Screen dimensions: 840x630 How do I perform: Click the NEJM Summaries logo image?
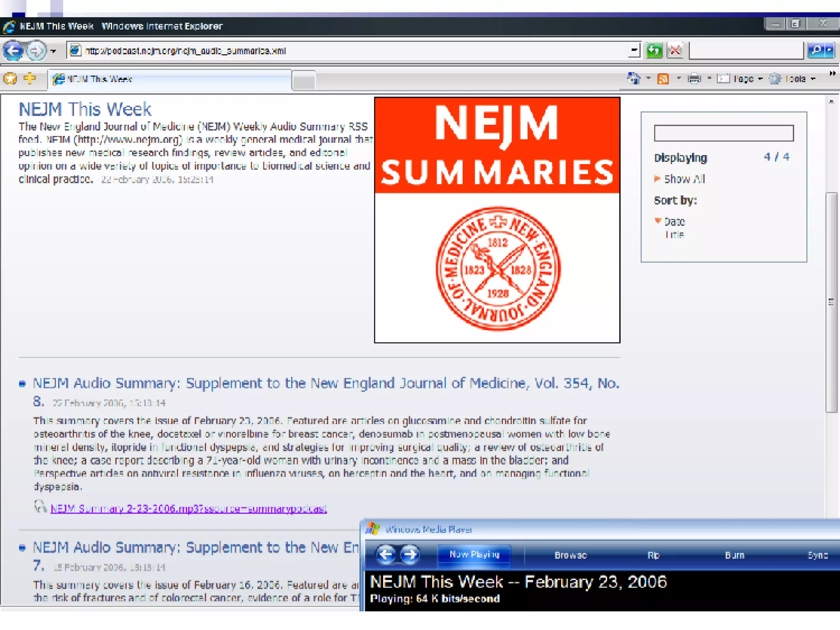click(497, 220)
